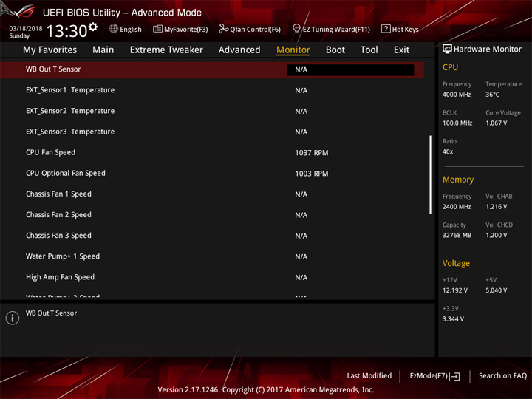Select the WB Out T Sensor row label

pyautogui.click(x=53, y=69)
